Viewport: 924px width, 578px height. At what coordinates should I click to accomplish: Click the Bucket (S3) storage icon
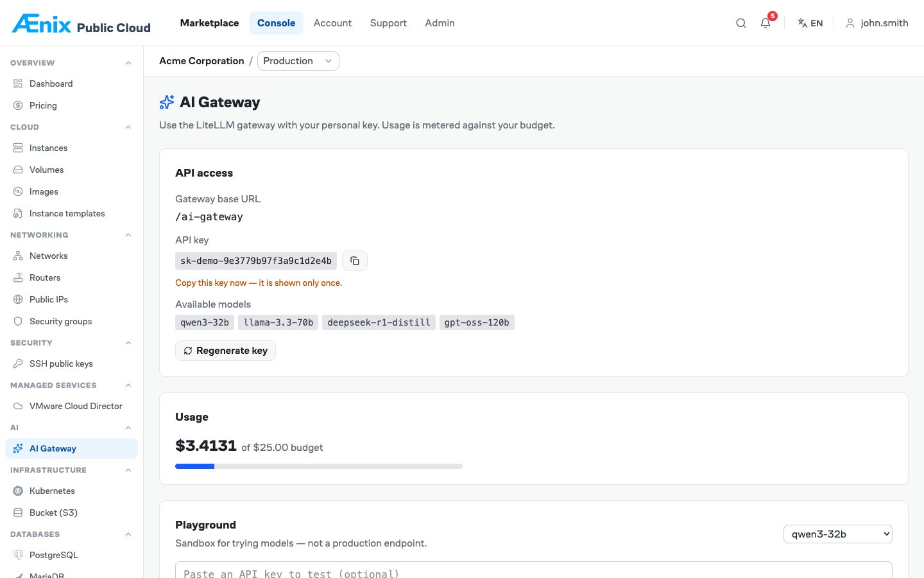coord(18,512)
